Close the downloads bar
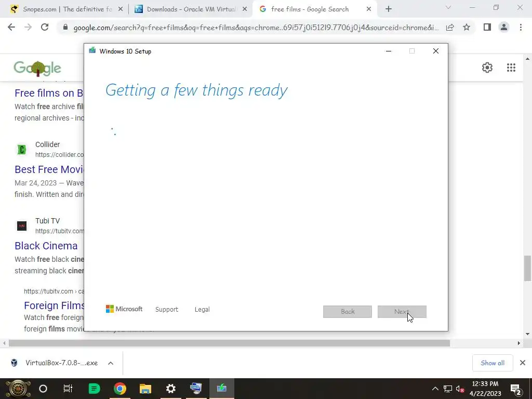This screenshot has width=532, height=399. [523, 363]
